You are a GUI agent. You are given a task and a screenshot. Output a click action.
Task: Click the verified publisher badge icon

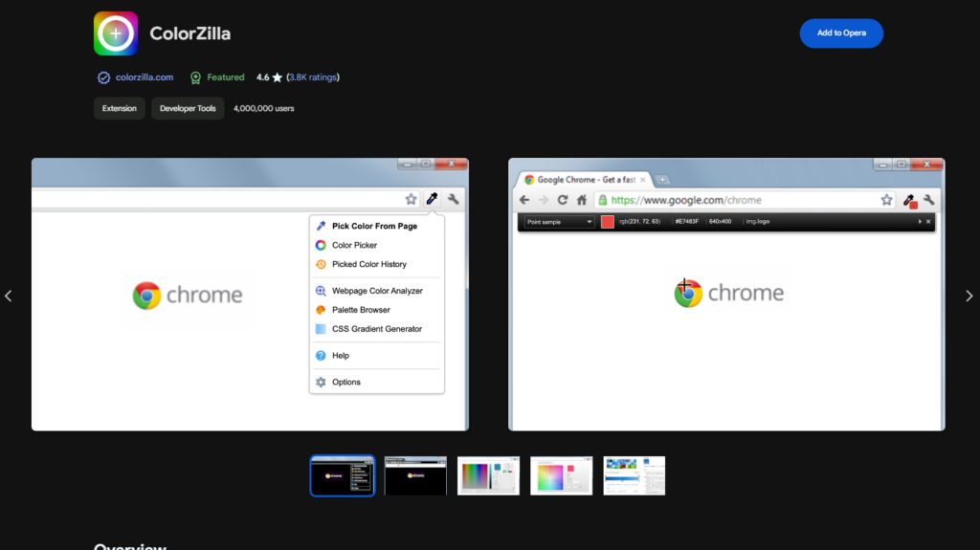[103, 77]
